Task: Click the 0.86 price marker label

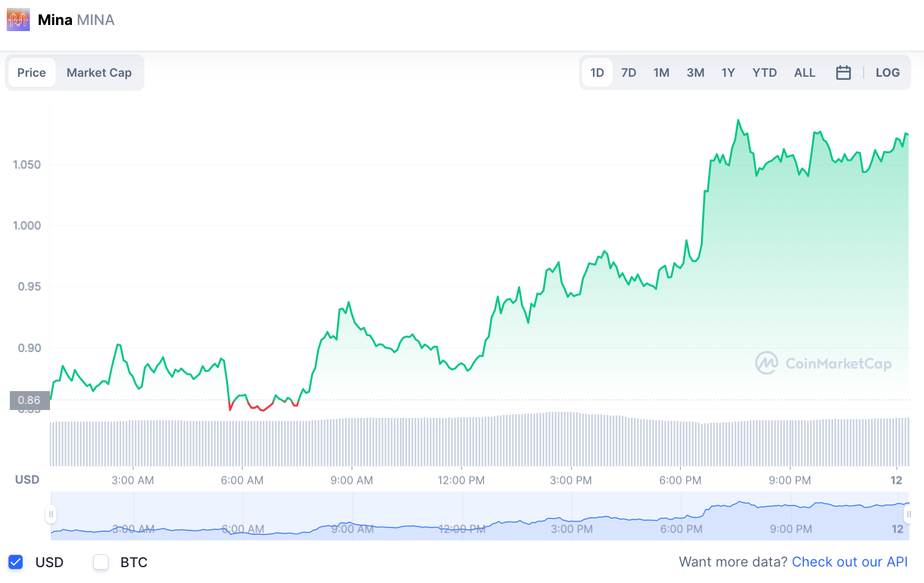Action: (29, 400)
